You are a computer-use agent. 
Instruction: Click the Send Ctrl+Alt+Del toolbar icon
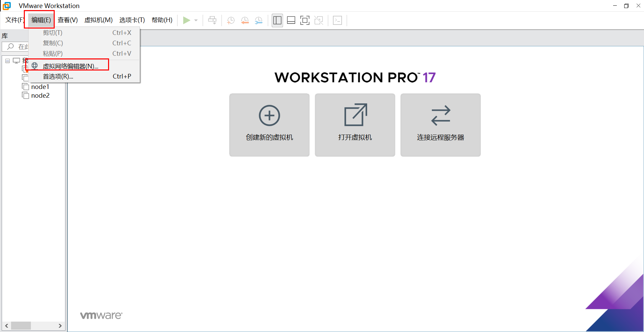[212, 20]
